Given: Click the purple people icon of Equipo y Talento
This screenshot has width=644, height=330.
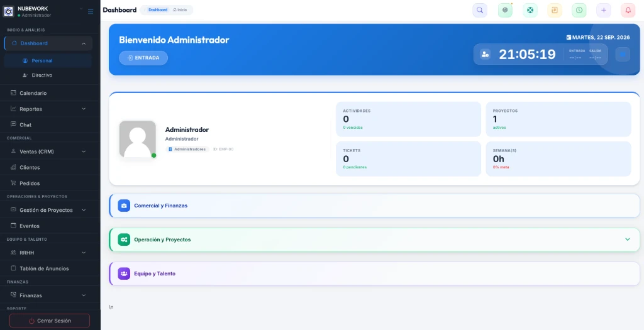Looking at the screenshot, I should (x=124, y=273).
